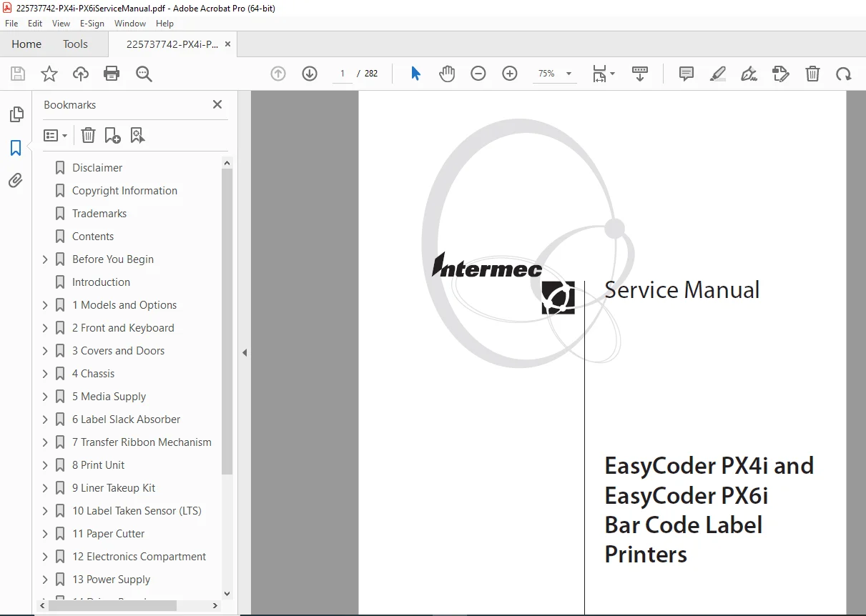Activate the Hand pan tool

[x=447, y=74]
